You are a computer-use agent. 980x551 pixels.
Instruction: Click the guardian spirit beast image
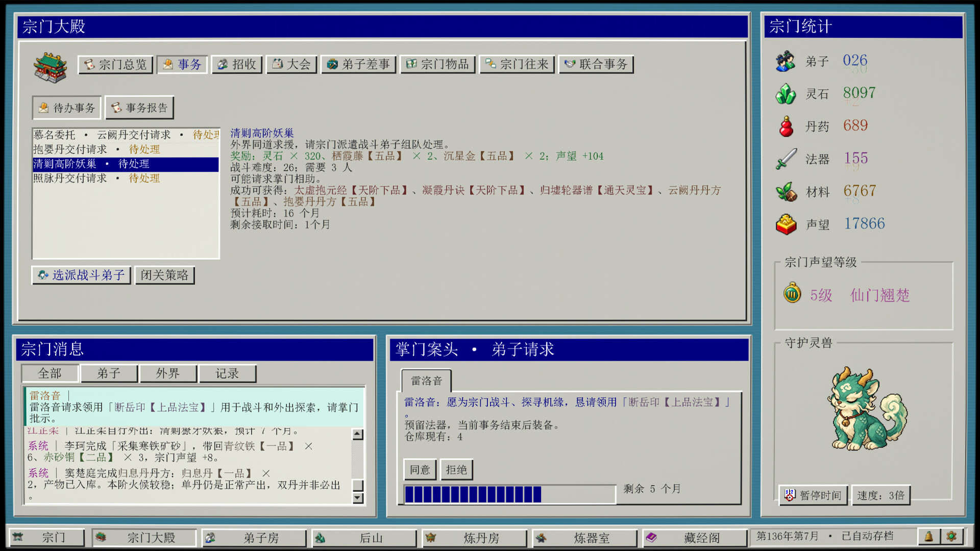coord(867,409)
